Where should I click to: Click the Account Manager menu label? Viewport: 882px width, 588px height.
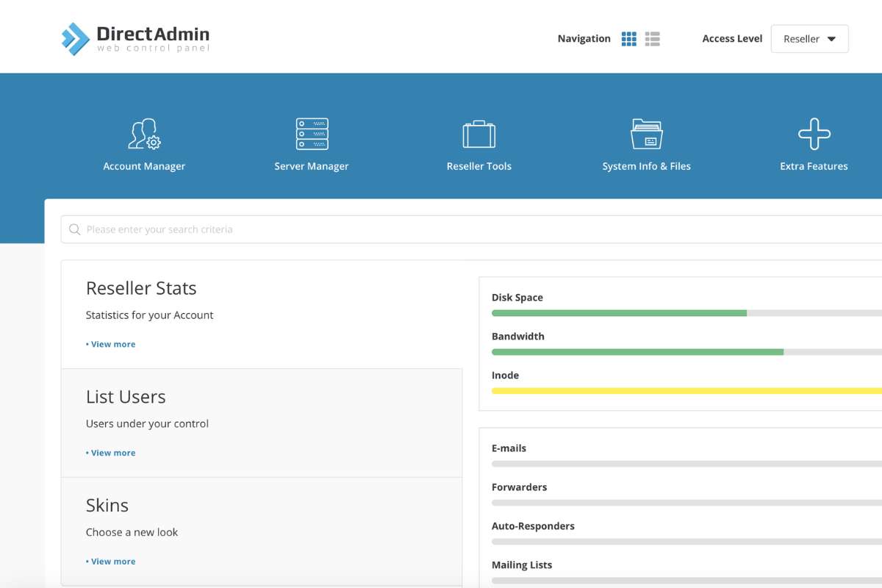tap(143, 166)
